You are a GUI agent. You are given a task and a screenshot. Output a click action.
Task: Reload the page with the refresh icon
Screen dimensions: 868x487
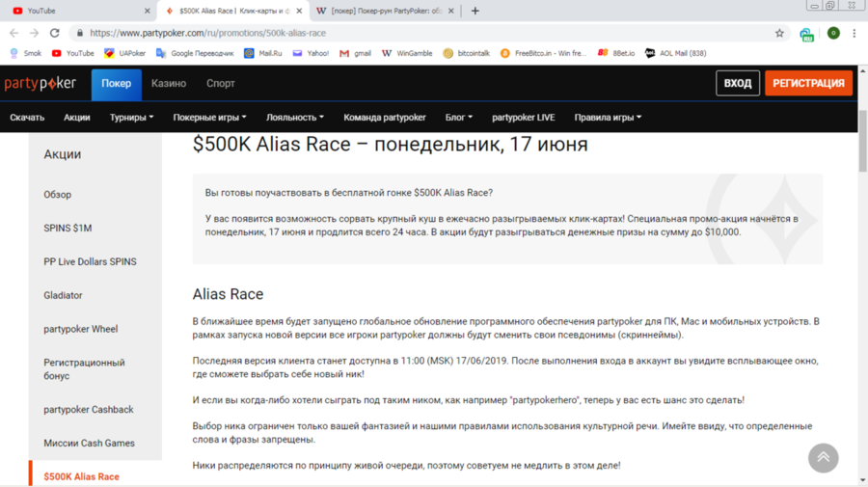[54, 33]
